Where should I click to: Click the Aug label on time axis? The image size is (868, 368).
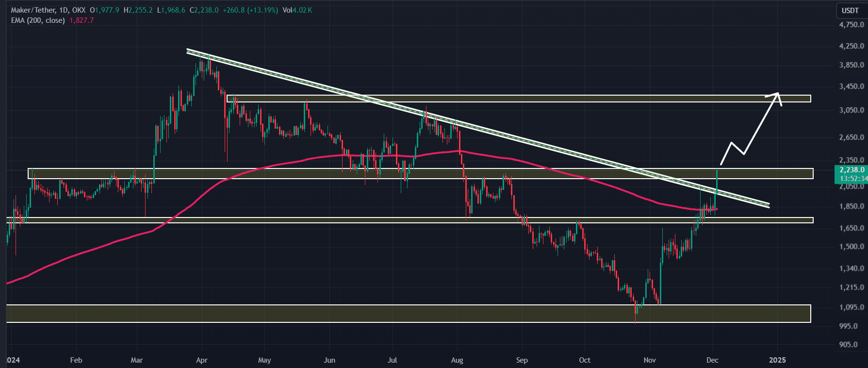(x=457, y=360)
